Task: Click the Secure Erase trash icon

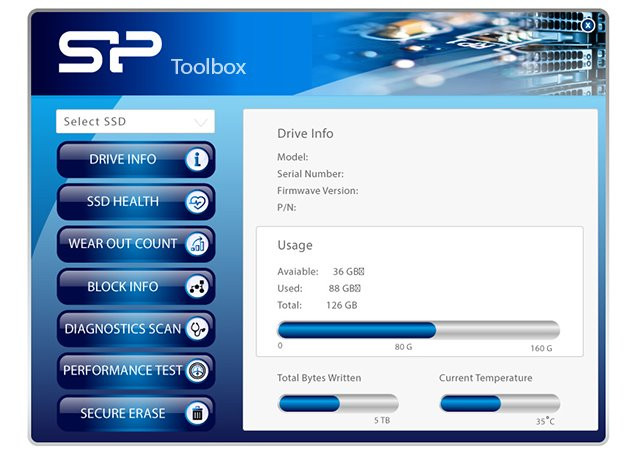Action: coord(197,413)
